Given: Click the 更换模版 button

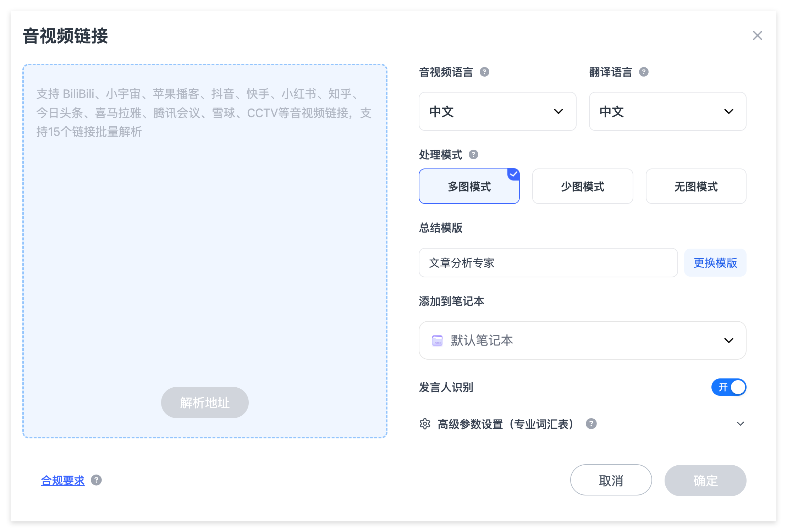Looking at the screenshot, I should [715, 263].
